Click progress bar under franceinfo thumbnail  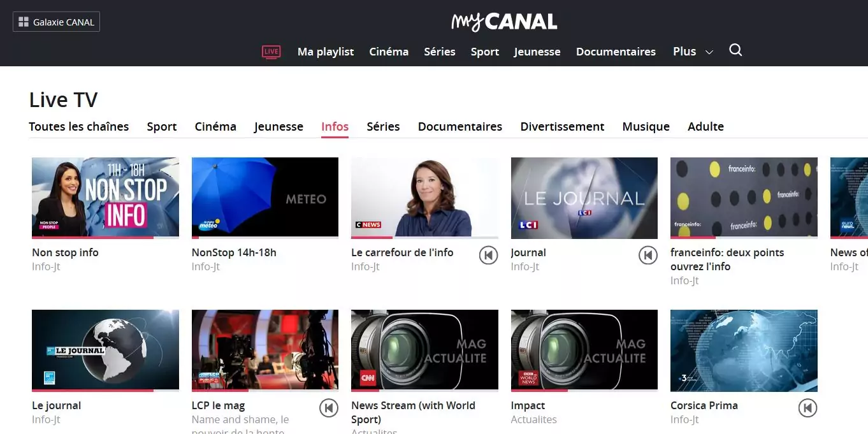point(744,238)
